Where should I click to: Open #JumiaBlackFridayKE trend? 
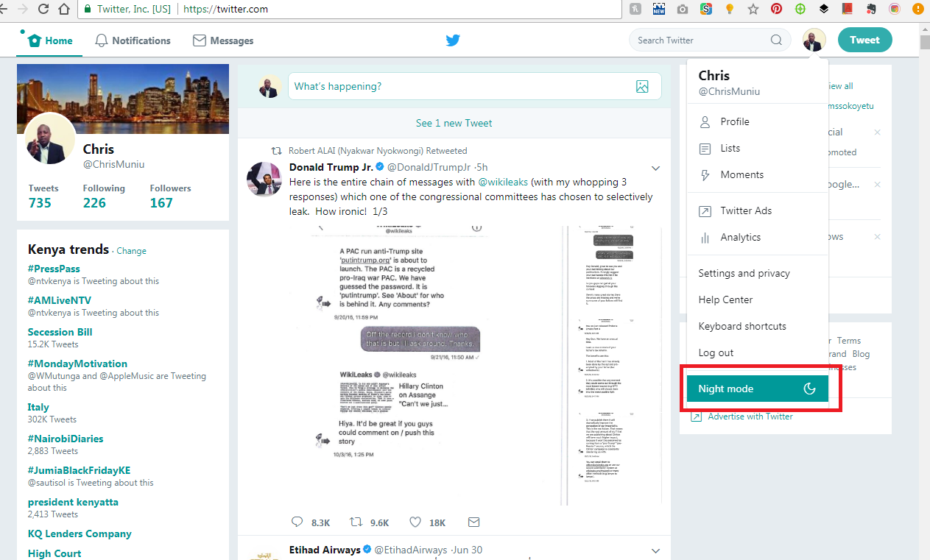point(79,470)
